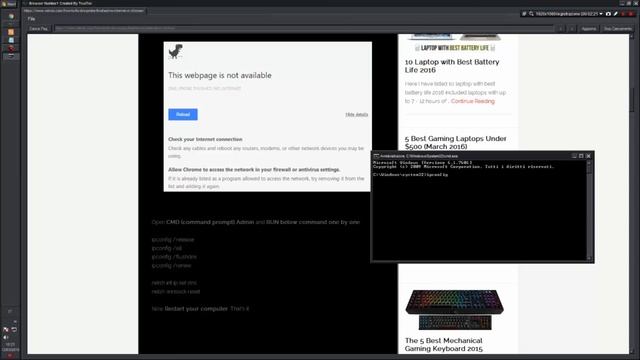Click 'Allow Chrome to access the network' text
Image resolution: width=640 pixels, height=360 pixels.
(254, 169)
